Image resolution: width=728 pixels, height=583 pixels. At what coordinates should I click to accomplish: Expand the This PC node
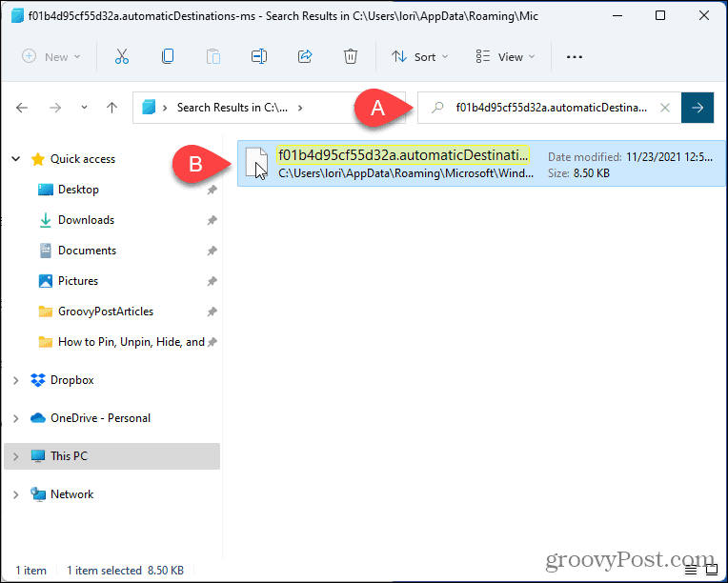[16, 456]
